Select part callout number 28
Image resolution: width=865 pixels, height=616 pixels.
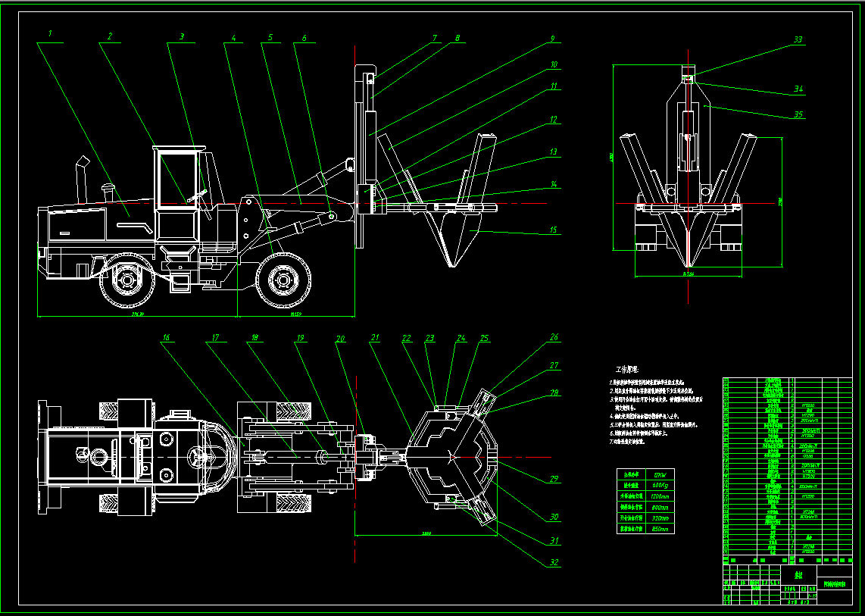coord(554,392)
